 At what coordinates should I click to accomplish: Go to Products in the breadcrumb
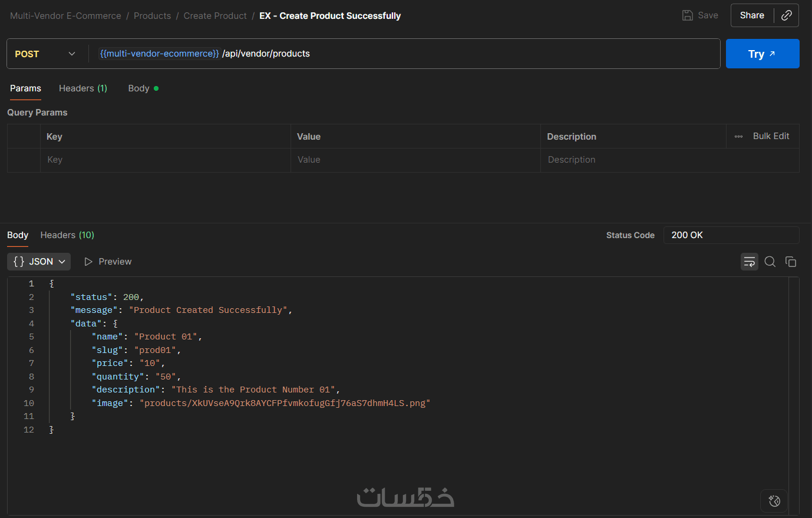click(152, 16)
